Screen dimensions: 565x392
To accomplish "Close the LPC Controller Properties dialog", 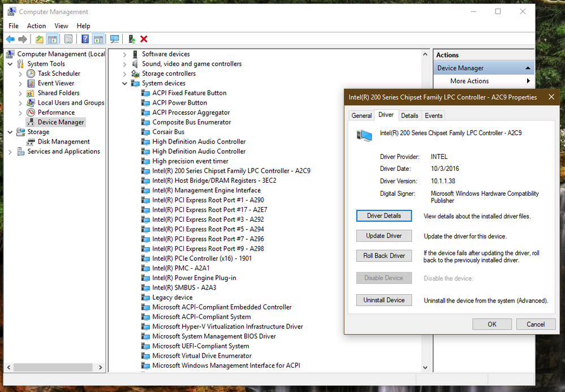I will (551, 97).
